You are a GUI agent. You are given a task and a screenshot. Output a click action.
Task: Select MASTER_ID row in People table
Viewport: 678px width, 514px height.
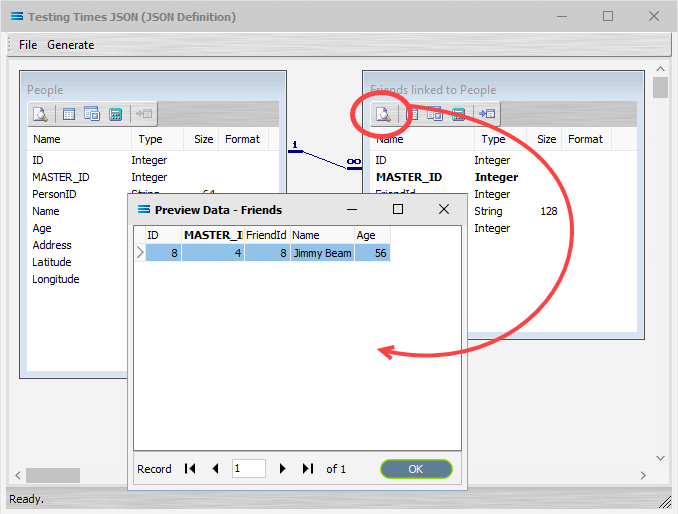[x=154, y=177]
